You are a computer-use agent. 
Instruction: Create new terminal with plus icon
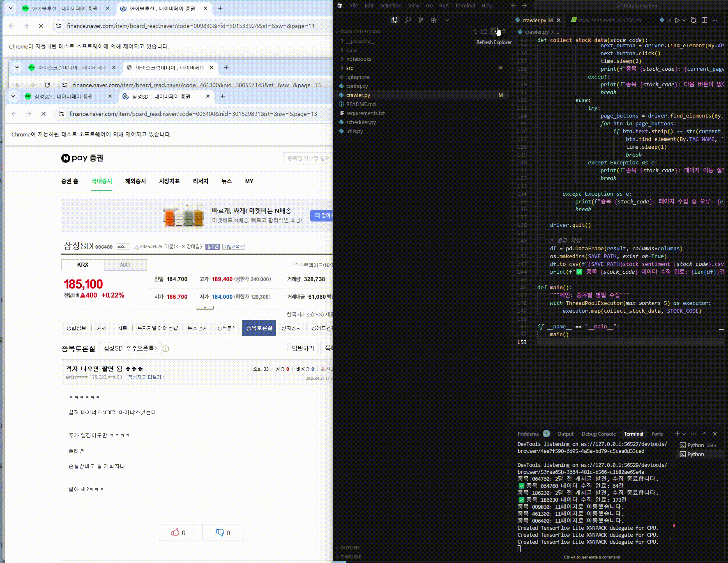pyautogui.click(x=677, y=434)
